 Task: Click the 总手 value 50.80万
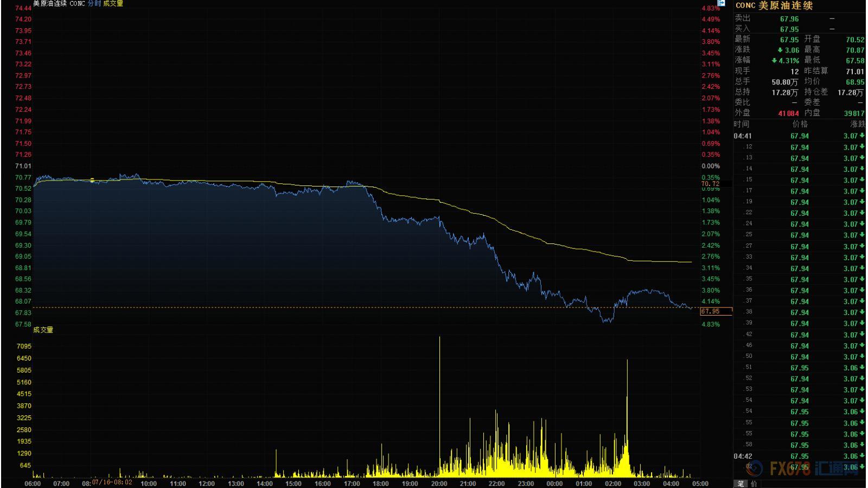[785, 82]
